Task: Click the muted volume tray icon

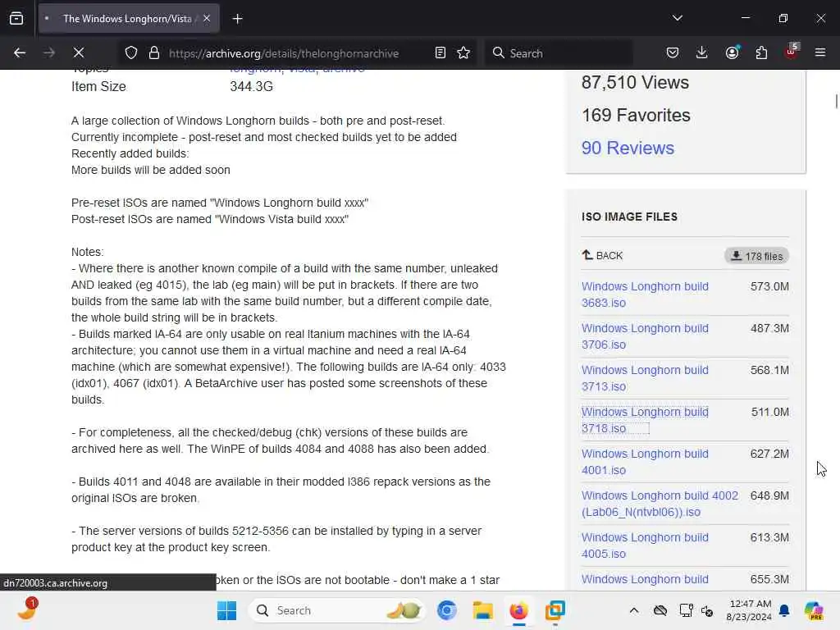Action: 707,610
